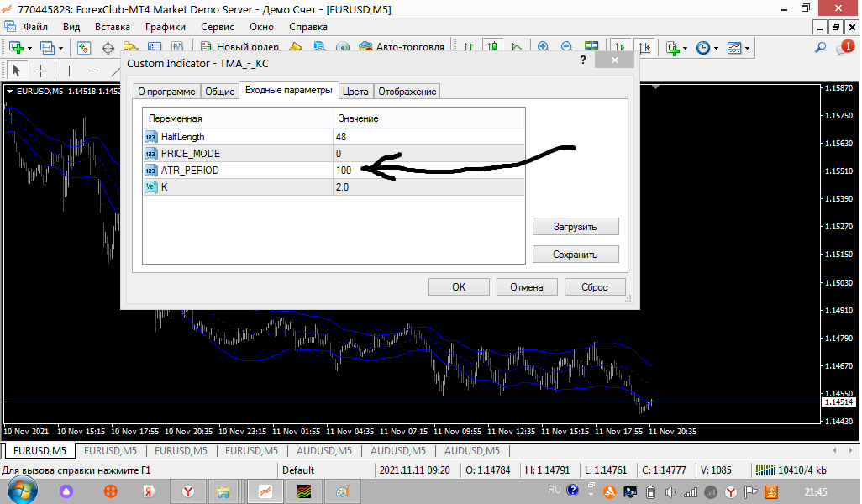Click the K value 2.0 cell

428,186
